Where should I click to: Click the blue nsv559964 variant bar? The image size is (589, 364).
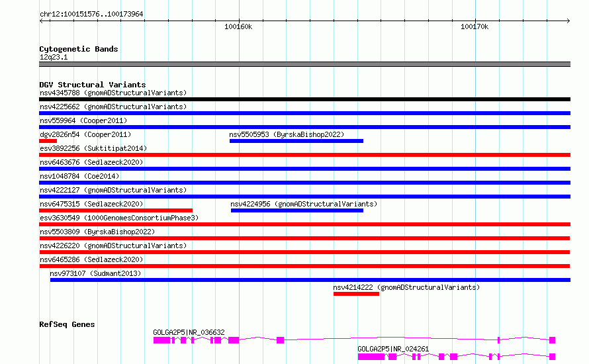[x=304, y=127]
